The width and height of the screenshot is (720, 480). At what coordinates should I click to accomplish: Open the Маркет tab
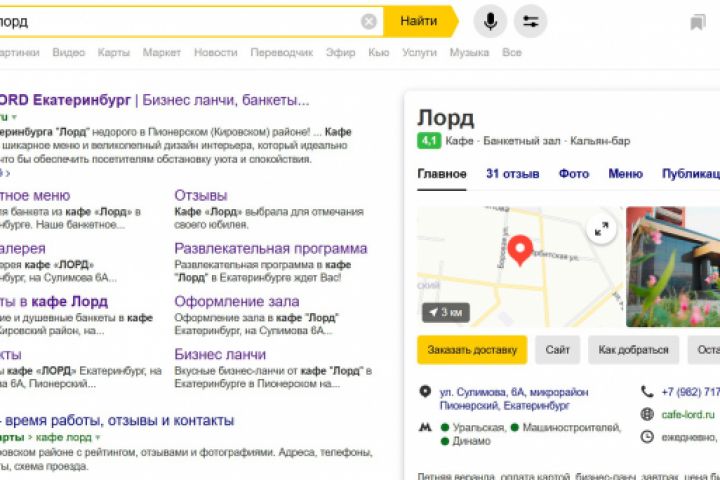coord(162,52)
